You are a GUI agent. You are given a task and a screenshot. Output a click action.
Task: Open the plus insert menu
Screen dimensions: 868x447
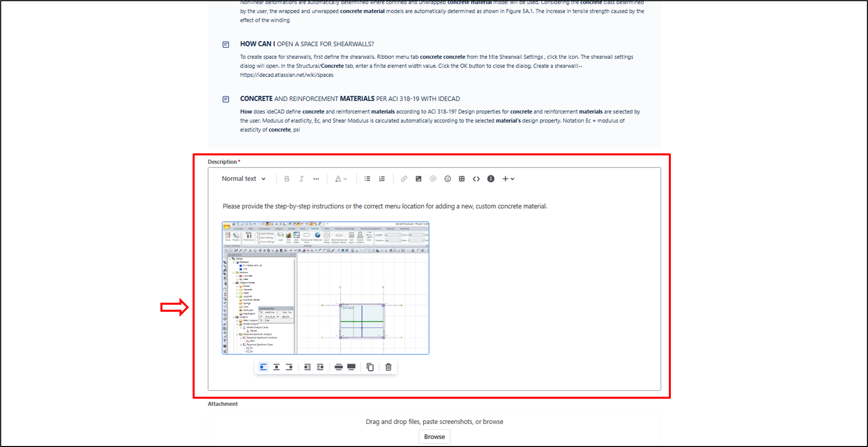508,178
